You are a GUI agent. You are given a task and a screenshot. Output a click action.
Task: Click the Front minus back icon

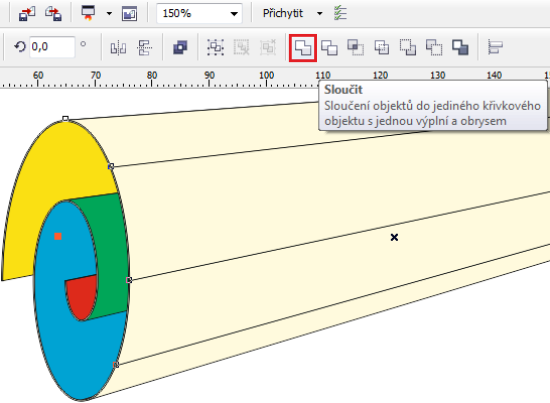(408, 47)
